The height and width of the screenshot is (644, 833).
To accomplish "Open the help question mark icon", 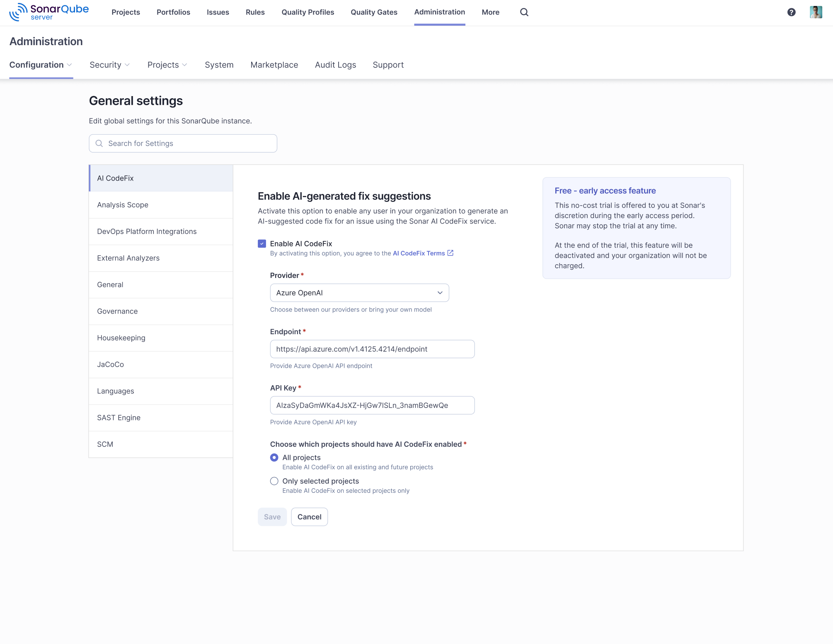I will tap(791, 12).
